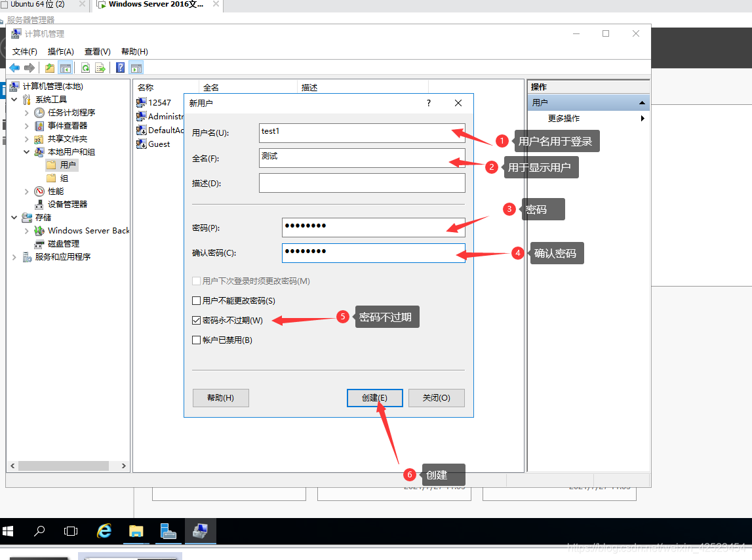Click the 关闭(O) button

pos(436,398)
